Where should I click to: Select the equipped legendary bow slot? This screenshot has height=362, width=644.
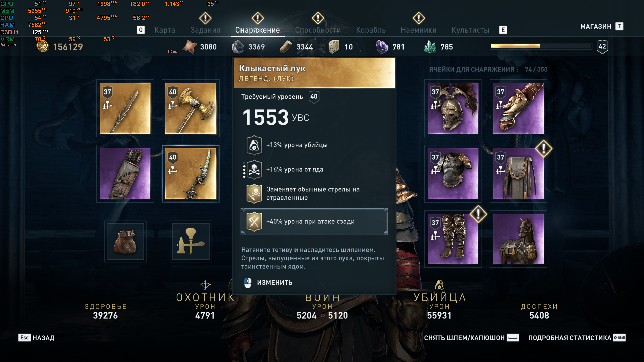tap(191, 174)
